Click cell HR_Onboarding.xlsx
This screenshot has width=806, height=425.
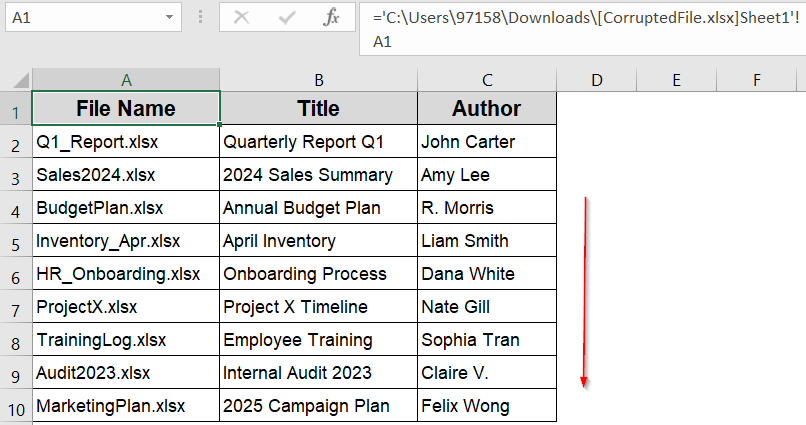point(126,273)
